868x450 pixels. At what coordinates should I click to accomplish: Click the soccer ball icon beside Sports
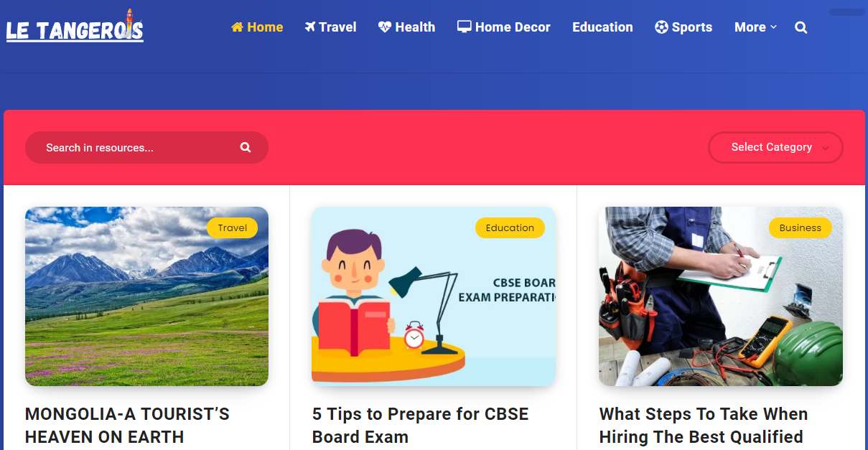point(661,27)
